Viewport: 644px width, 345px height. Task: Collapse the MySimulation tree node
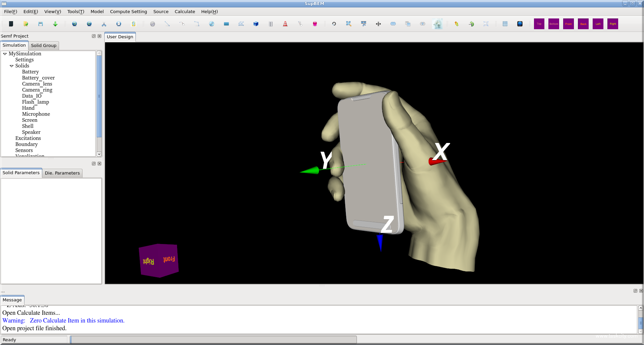click(5, 54)
